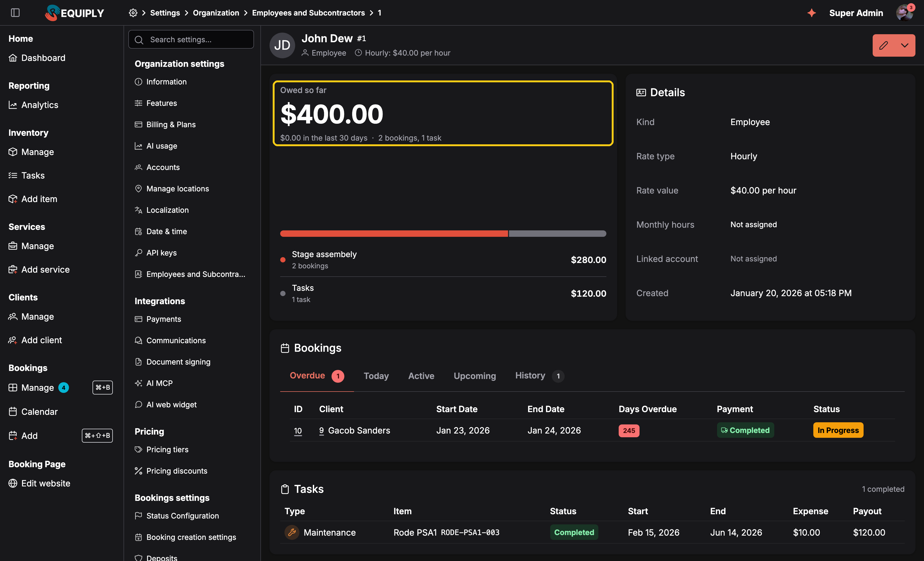Switch to the Active bookings tab

click(x=421, y=376)
